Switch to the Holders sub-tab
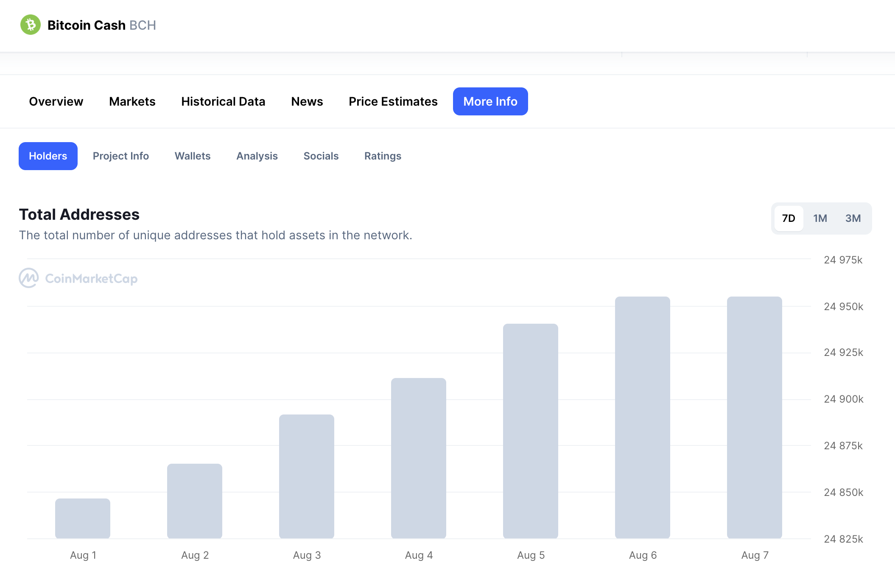Viewport: 895px width, 588px height. pyautogui.click(x=48, y=156)
